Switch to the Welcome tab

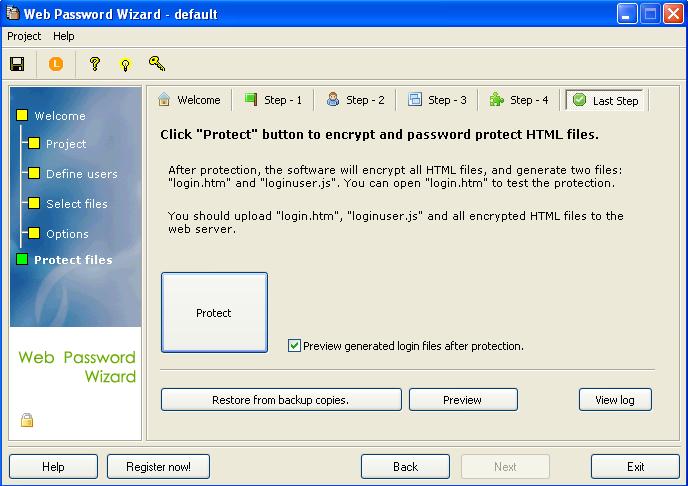[189, 100]
